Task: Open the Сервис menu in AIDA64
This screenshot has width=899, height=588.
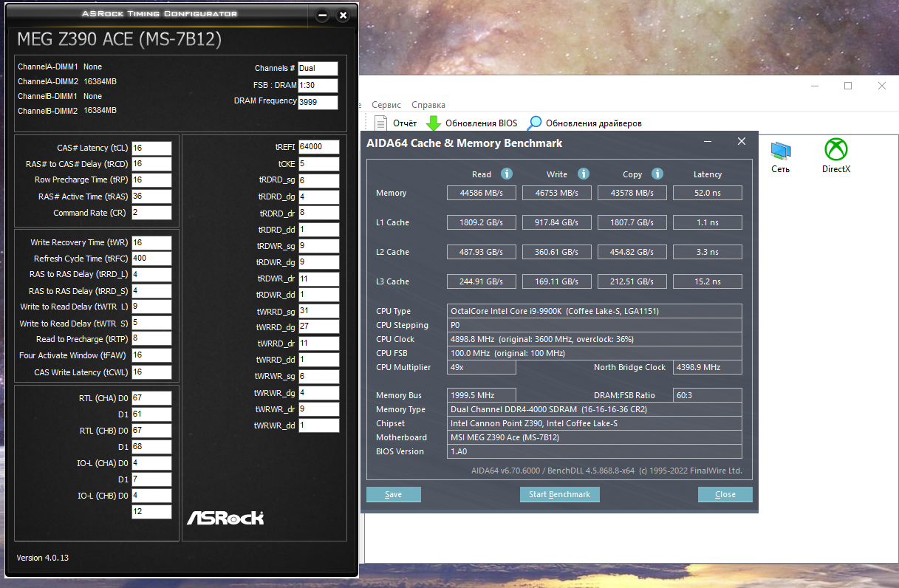Action: click(387, 105)
